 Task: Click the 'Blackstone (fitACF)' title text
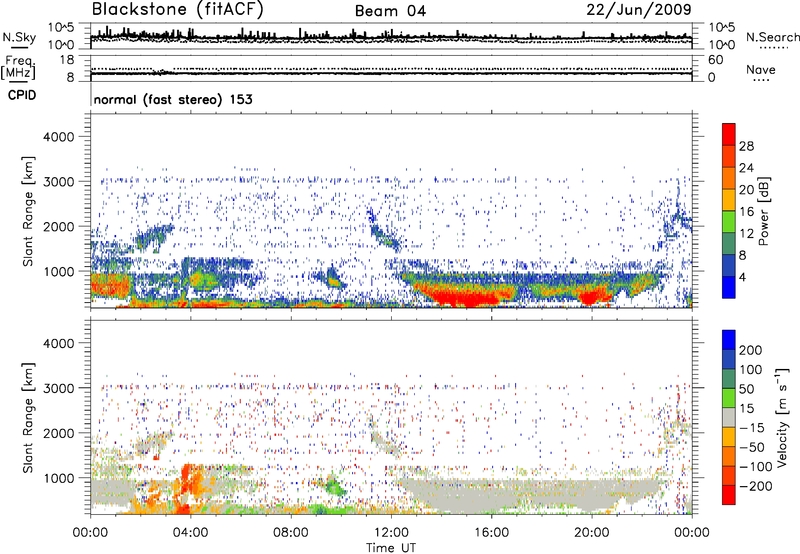(x=178, y=10)
